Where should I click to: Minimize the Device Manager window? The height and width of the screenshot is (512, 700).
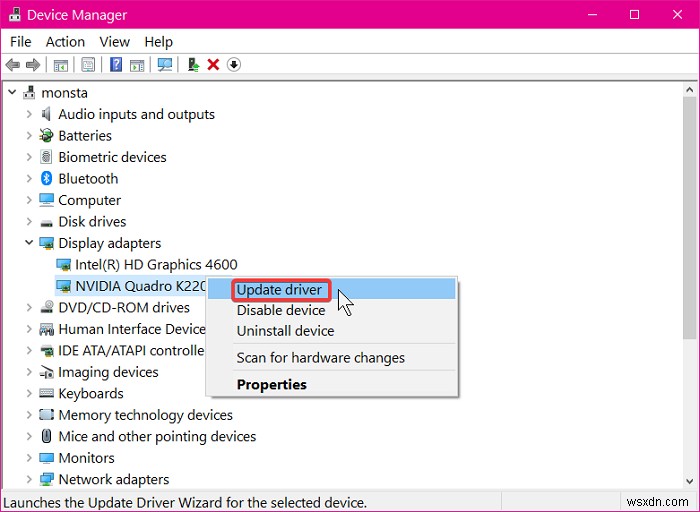click(592, 15)
